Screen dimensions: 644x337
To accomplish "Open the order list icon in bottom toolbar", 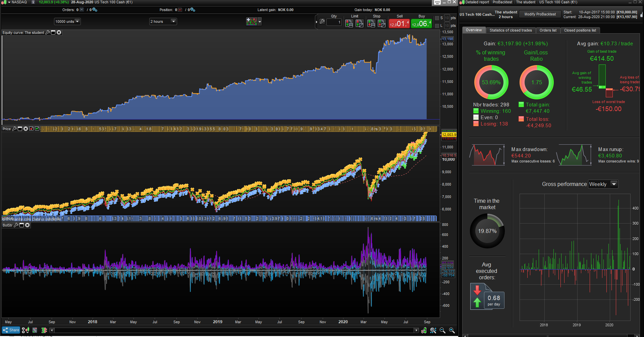I will (x=35, y=330).
